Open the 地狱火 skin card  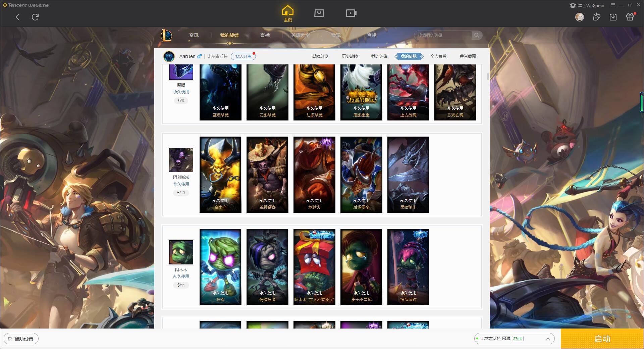[314, 174]
